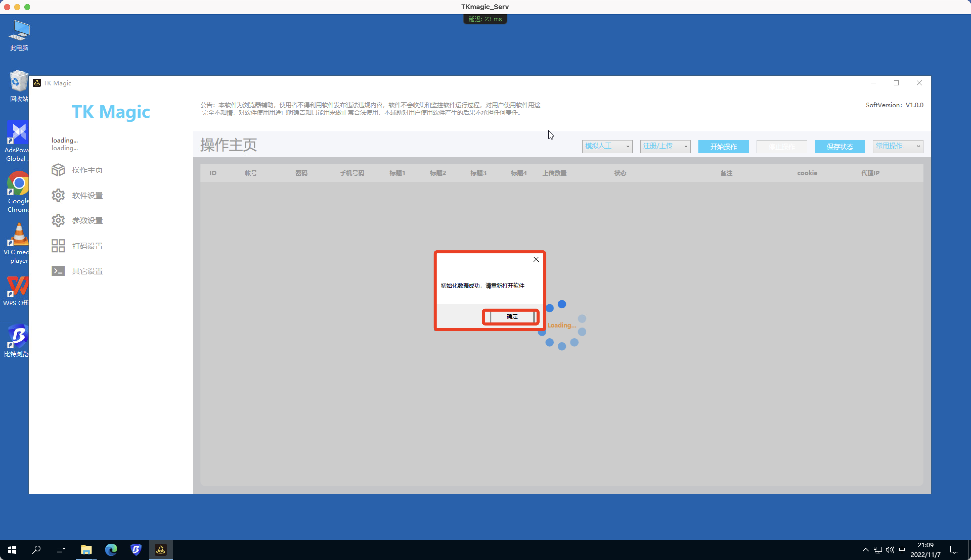Screen dimensions: 971x560
Task: Launch VLC media player from desktop
Action: pyautogui.click(x=17, y=234)
